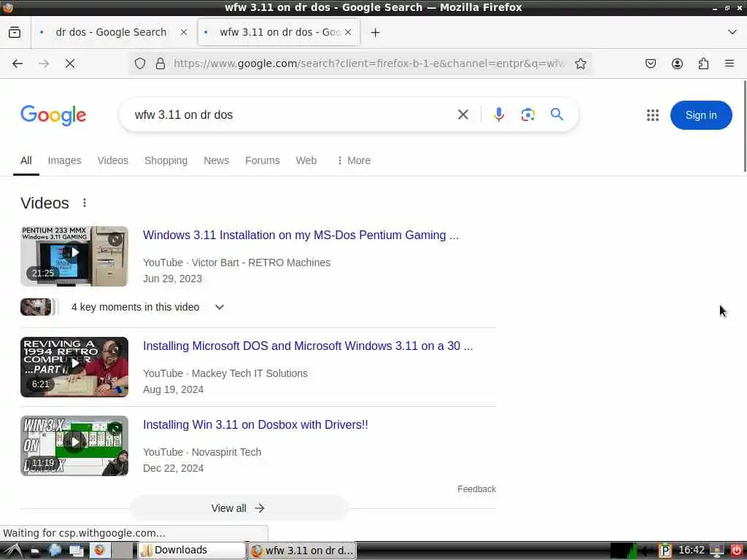The height and width of the screenshot is (560, 747).
Task: Play the Pentium 233 MMX video thumbnail
Action: (x=74, y=256)
